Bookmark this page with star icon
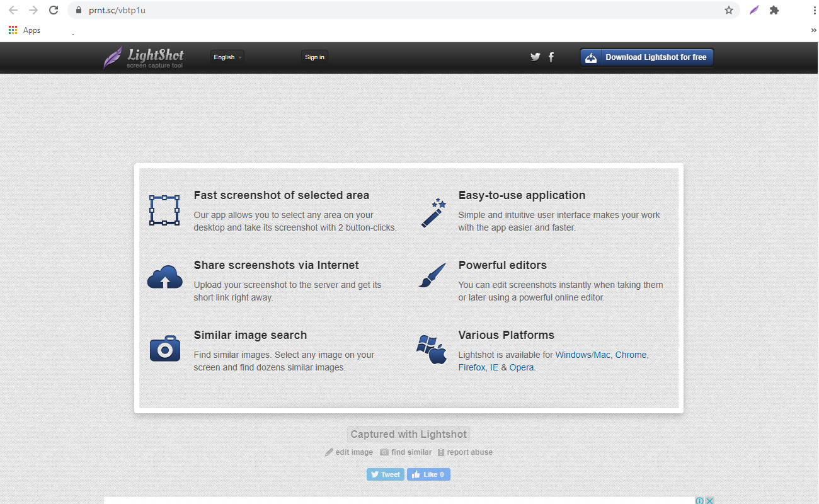 tap(729, 10)
